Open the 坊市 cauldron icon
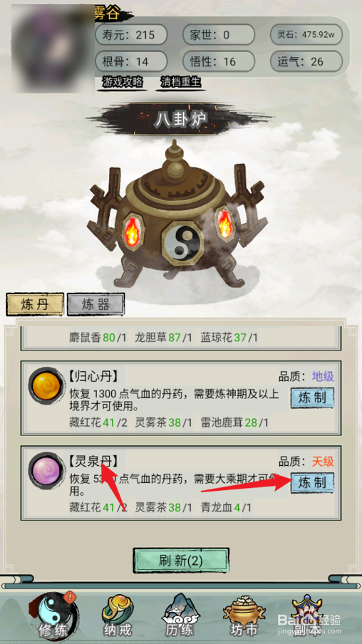 point(244,617)
